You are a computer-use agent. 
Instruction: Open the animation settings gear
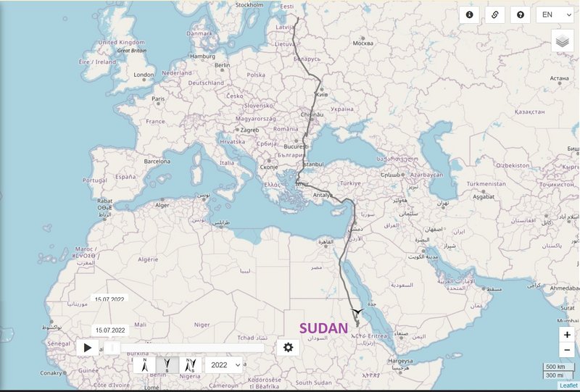(x=288, y=348)
